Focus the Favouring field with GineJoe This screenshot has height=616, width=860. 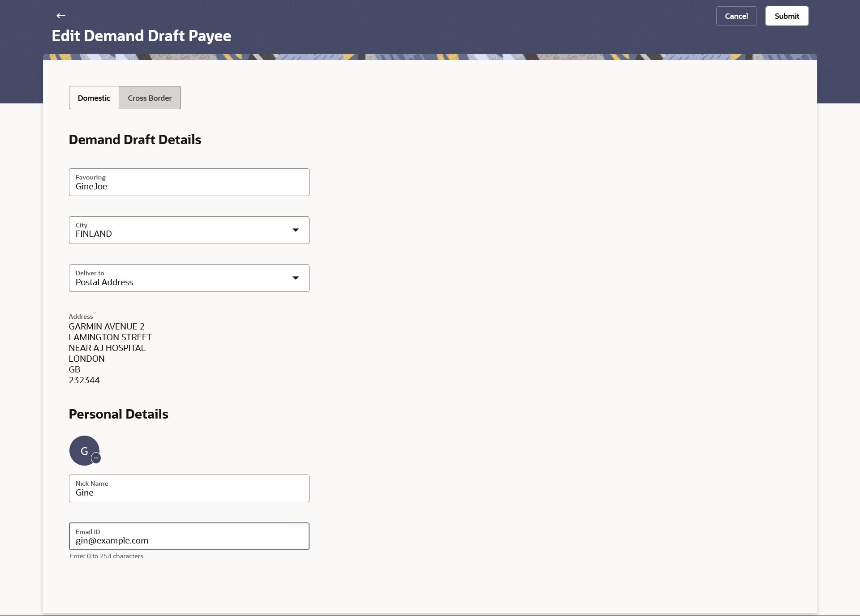pyautogui.click(x=189, y=183)
